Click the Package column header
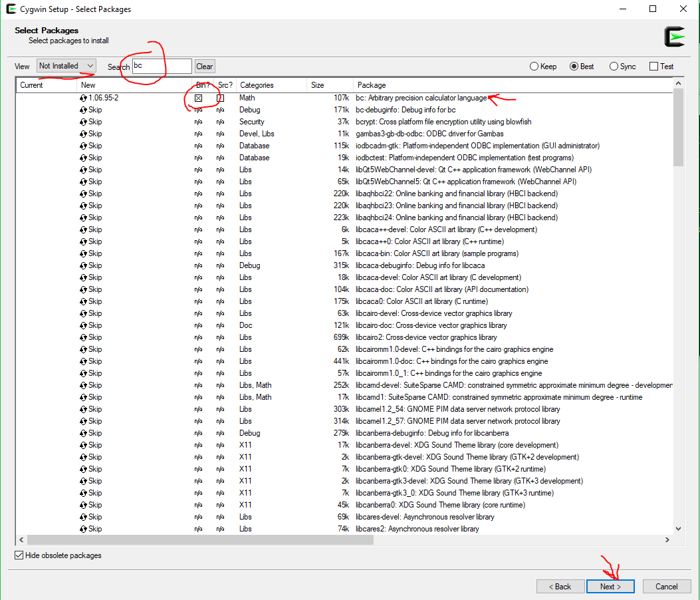Screen dimensions: 700x600 tap(513, 85)
